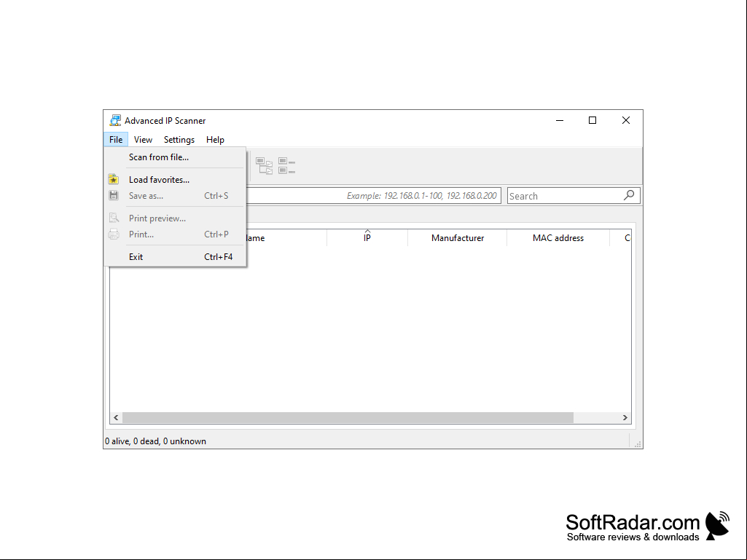Open the View menu

143,140
